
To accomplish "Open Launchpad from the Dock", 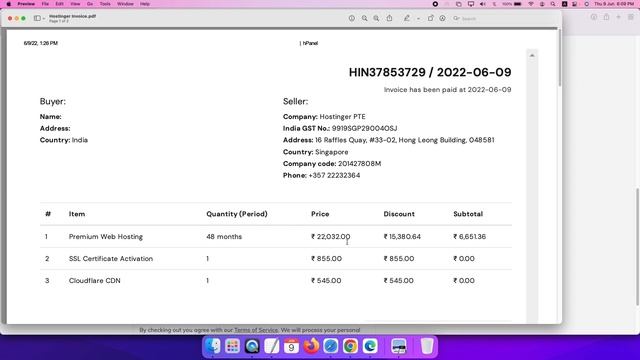I will pyautogui.click(x=232, y=346).
